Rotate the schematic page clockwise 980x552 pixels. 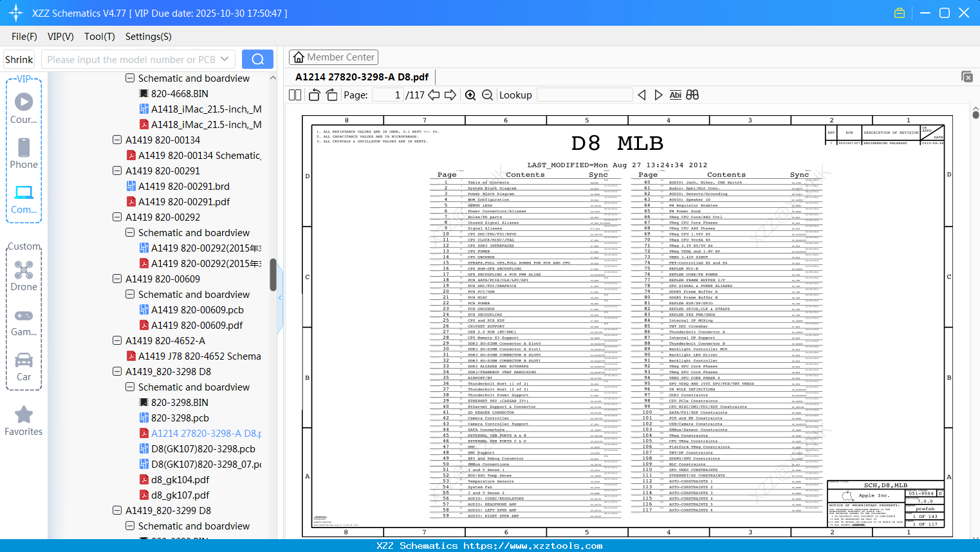(331, 95)
